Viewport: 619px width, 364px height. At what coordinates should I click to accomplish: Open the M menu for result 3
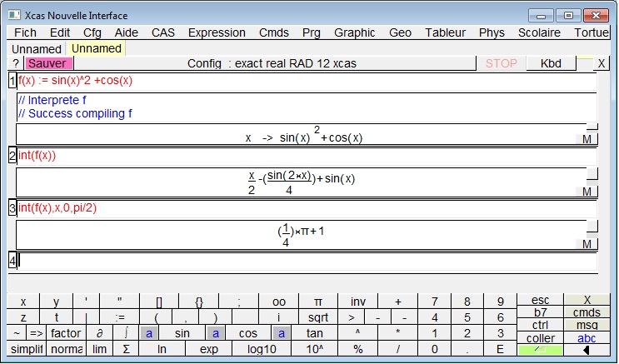587,244
